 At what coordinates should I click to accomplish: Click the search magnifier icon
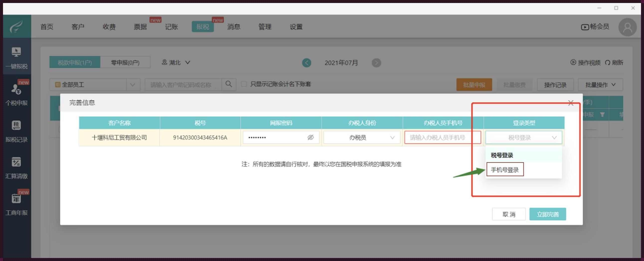[x=229, y=84]
